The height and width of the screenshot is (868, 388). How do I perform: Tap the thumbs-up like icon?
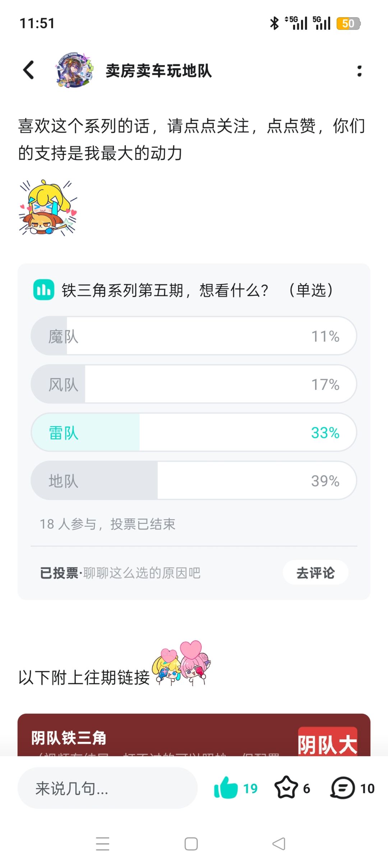pos(226,788)
